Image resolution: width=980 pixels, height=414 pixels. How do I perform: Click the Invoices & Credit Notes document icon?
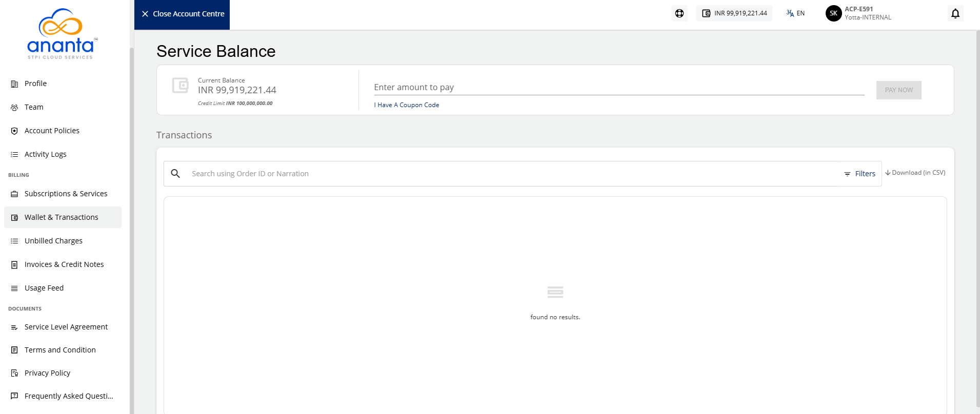pos(14,265)
